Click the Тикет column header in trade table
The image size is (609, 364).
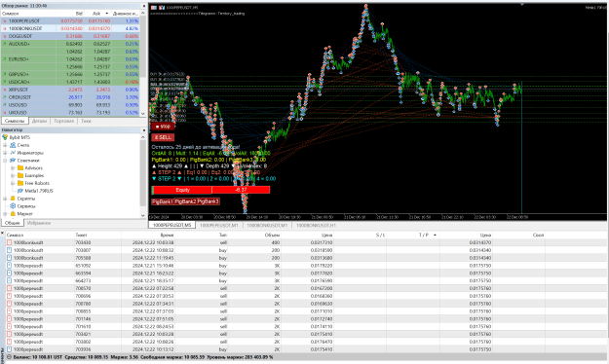pos(97,235)
